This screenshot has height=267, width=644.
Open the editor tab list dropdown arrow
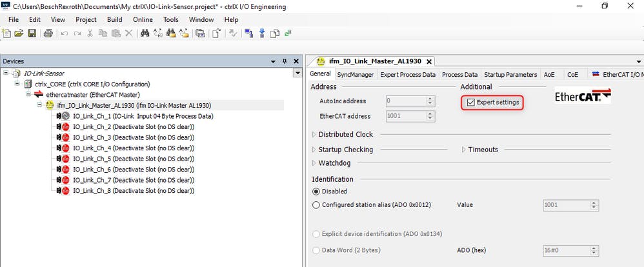coord(639,62)
